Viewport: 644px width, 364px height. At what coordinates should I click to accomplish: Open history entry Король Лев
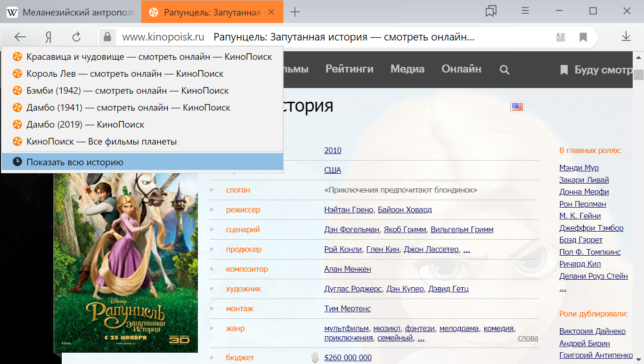(142, 74)
